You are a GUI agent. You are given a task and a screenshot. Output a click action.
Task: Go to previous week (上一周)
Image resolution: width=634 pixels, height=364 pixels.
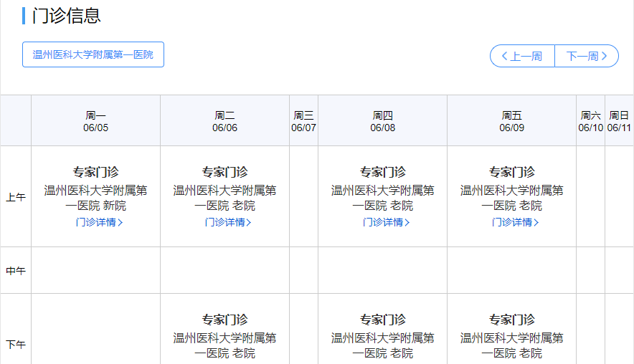coord(522,56)
